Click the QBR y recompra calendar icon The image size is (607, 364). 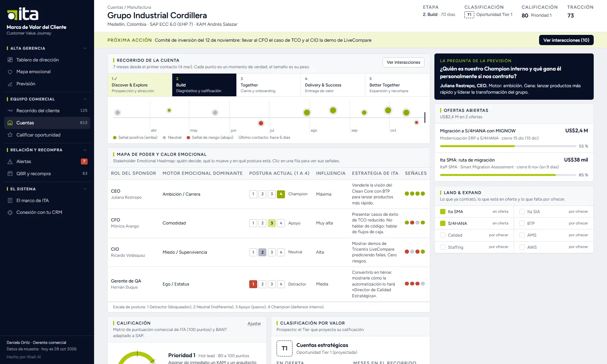(x=10, y=174)
